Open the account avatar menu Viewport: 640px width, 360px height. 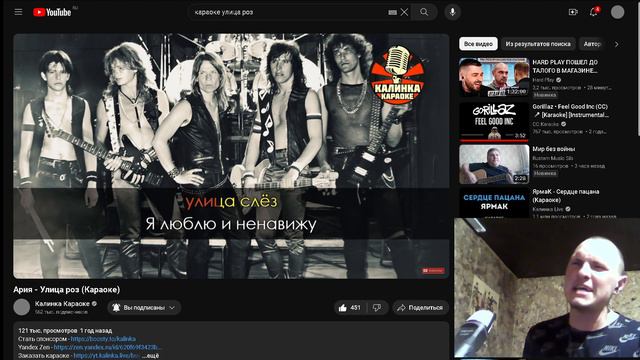pyautogui.click(x=617, y=12)
